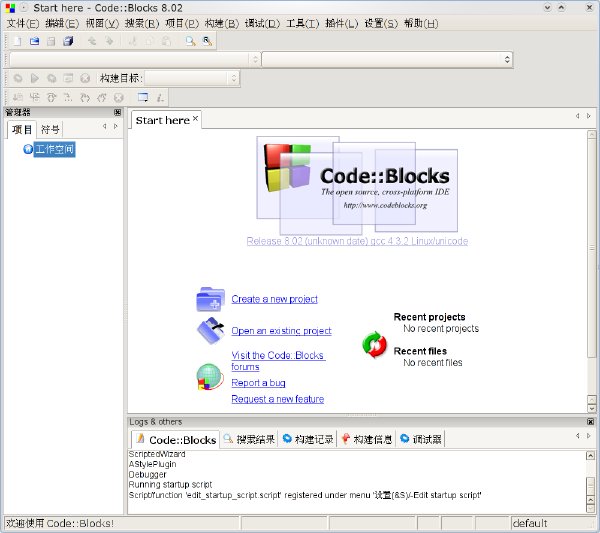
Task: Click the Cut scissors icon
Action: (133, 41)
